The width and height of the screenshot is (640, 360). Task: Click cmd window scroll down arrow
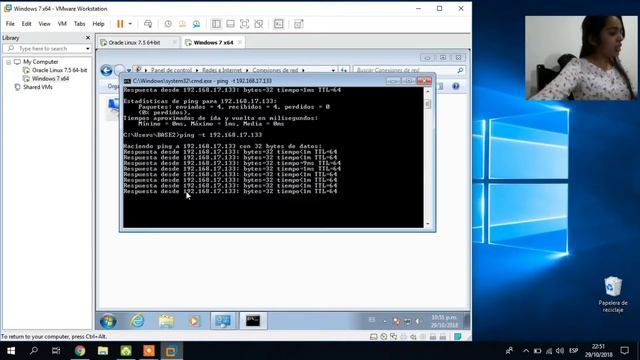(428, 224)
